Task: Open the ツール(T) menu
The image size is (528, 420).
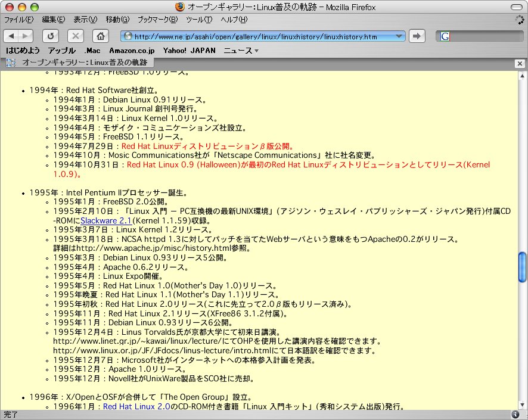Action: pos(199,20)
